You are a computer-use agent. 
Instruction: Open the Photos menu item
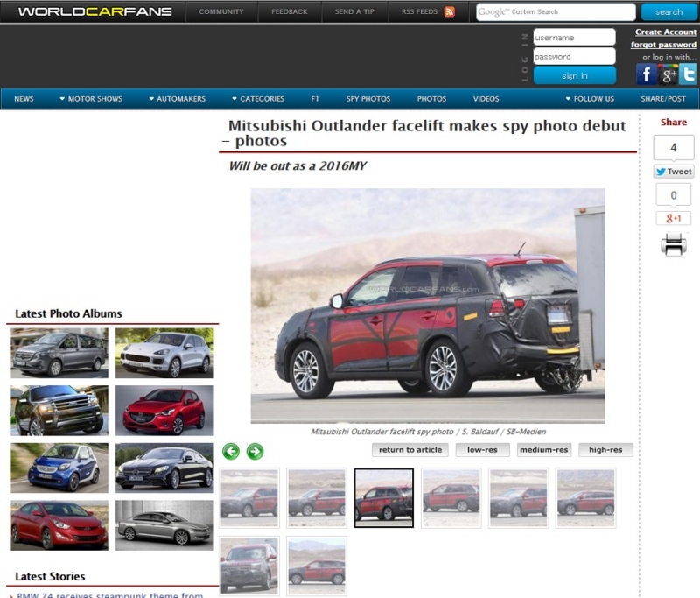[431, 99]
